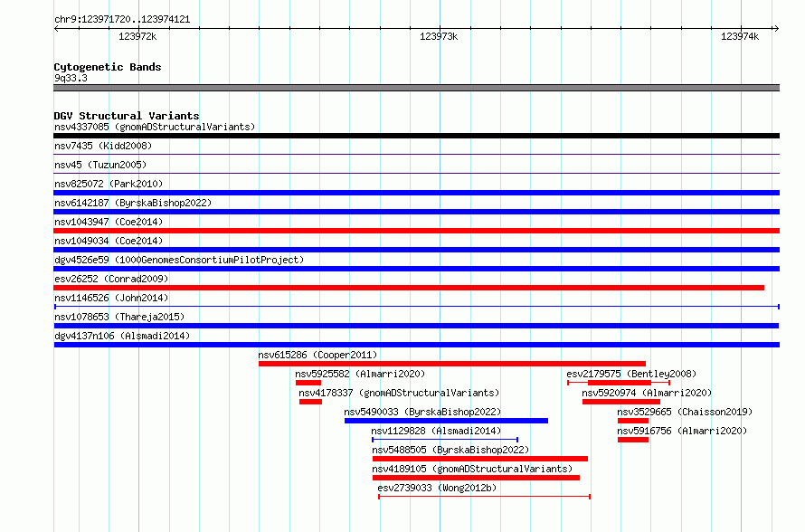Click the Cytogenetic Bands track title

click(108, 67)
